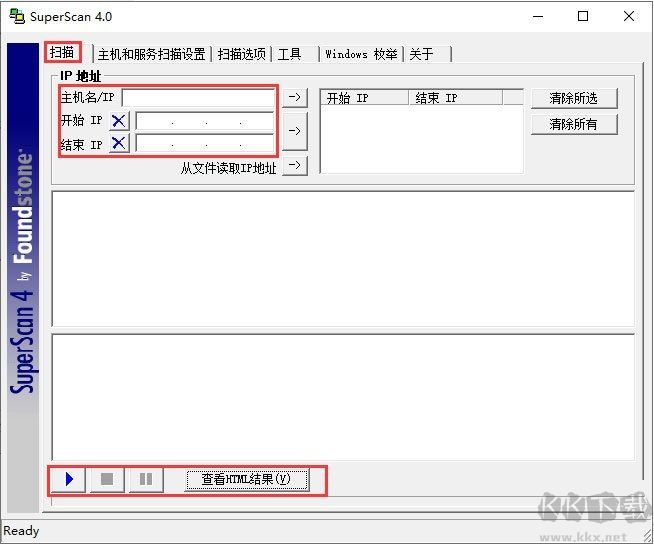Click the 清除所有 button
Screen dimensions: 654x544
574,125
